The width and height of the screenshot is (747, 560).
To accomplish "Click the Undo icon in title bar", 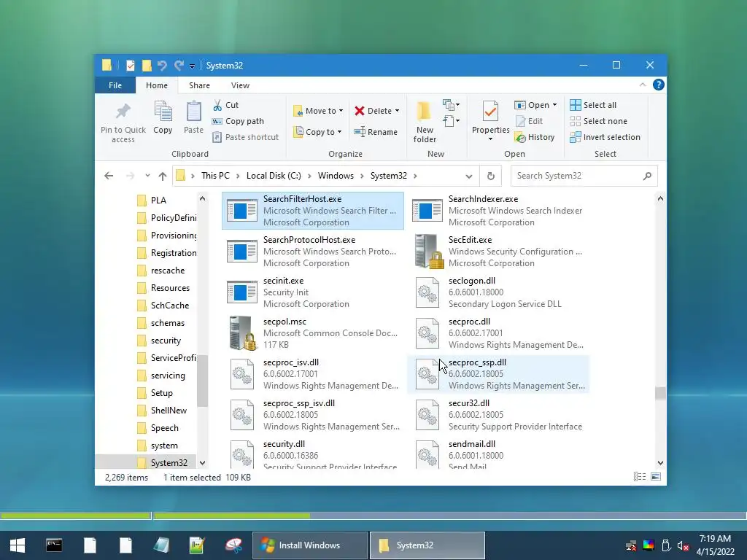I will point(162,66).
